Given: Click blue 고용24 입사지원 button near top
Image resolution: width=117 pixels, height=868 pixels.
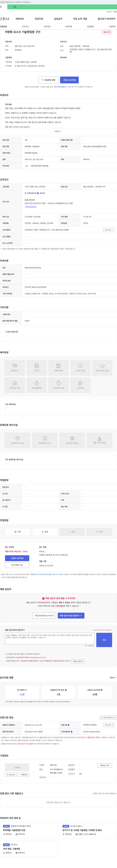Looking at the screenshot, I should (x=69, y=80).
